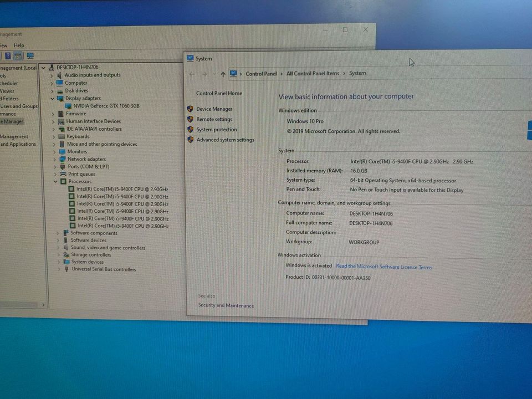Select the Human Interface Devices icon
This screenshot has width=532, height=399.
point(61,121)
